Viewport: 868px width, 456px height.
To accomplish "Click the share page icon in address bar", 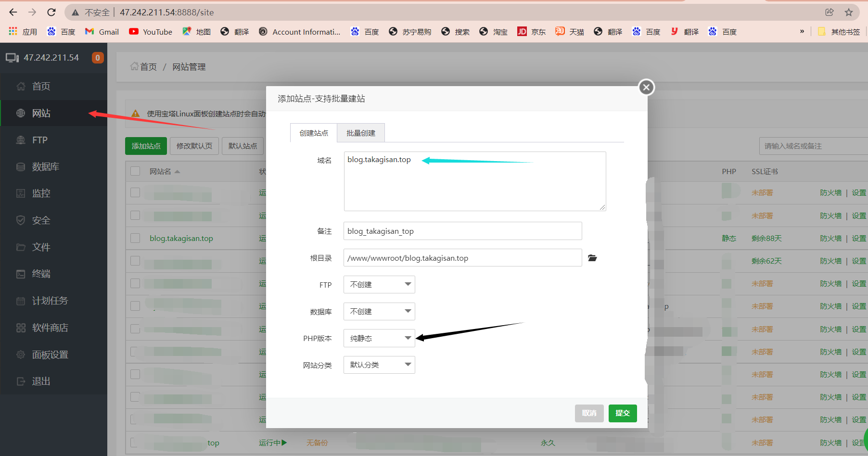I will coord(830,12).
